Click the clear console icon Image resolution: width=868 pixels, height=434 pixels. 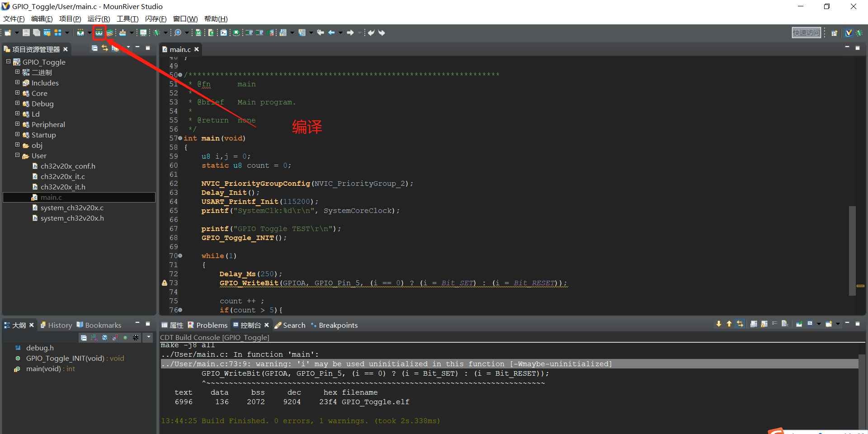tap(785, 324)
